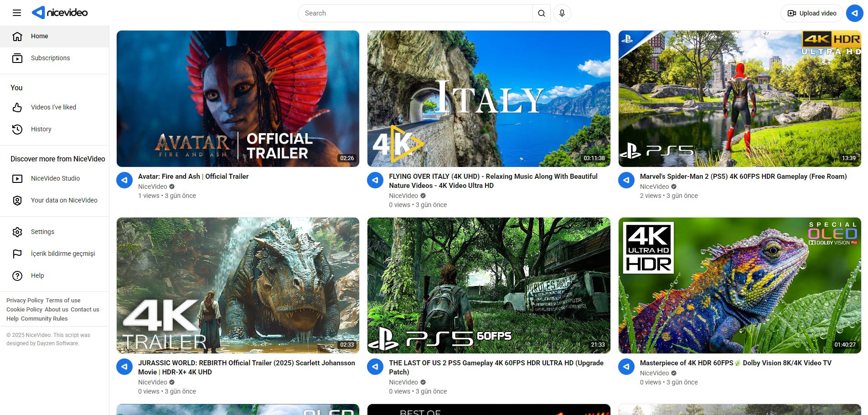Open channel avatar beside Spider-Man 2 video
The width and height of the screenshot is (868, 415).
tap(626, 180)
